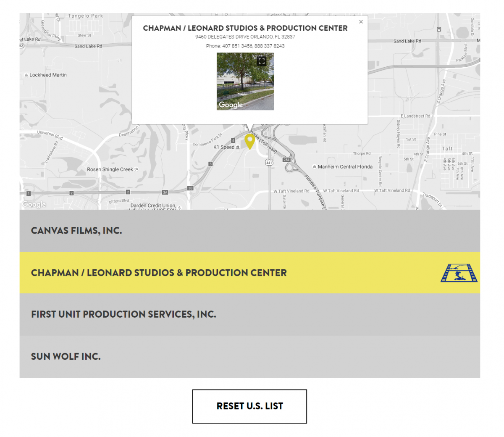The width and height of the screenshot is (504, 437).
Task: Click the Steyr St label
Action: [x=84, y=35]
